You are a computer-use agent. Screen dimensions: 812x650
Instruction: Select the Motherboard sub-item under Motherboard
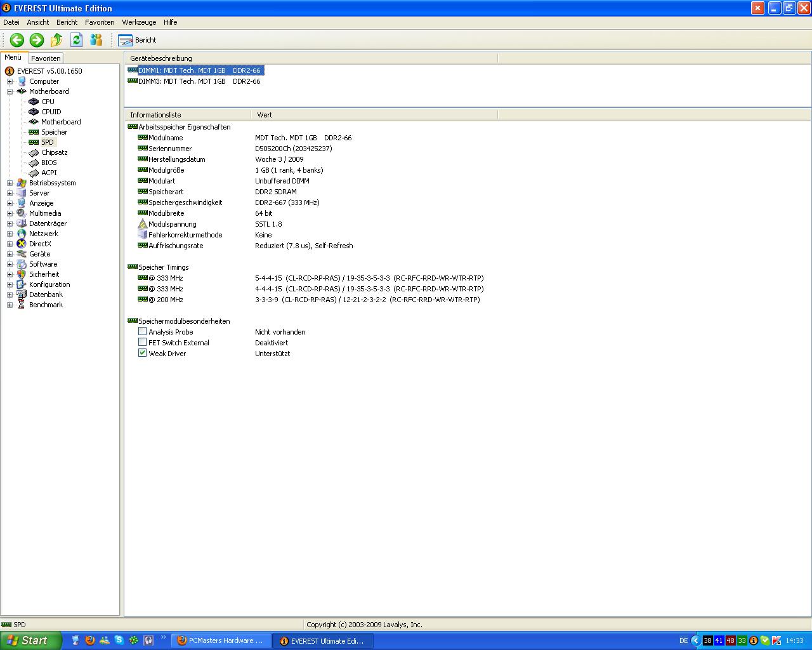(61, 122)
